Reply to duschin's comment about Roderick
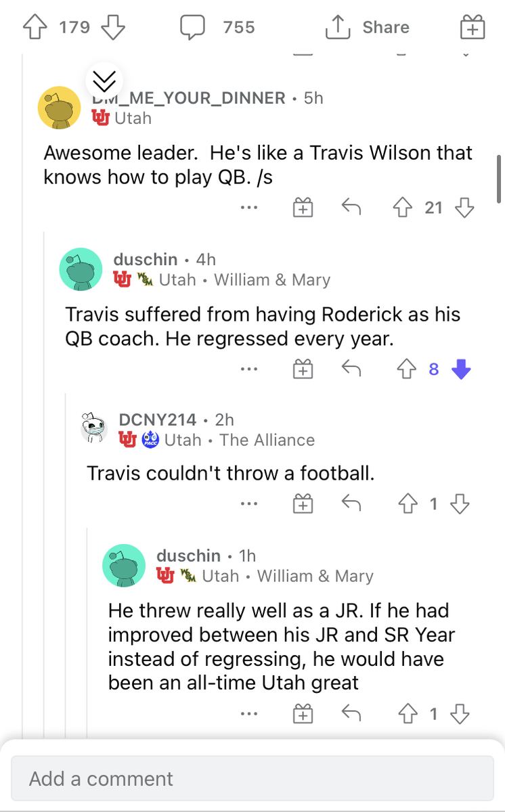Image resolution: width=505 pixels, height=812 pixels. click(351, 369)
